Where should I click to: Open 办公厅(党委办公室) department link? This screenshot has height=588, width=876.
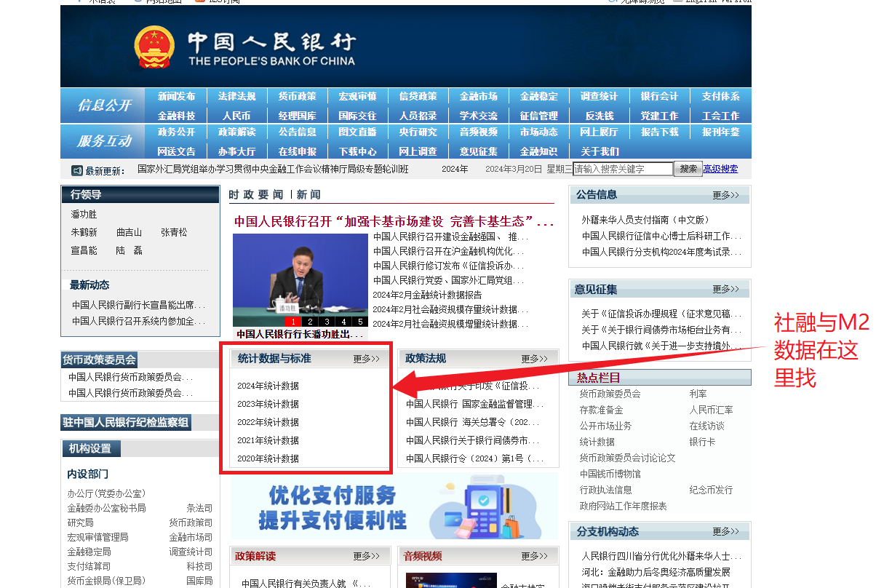click(x=106, y=493)
